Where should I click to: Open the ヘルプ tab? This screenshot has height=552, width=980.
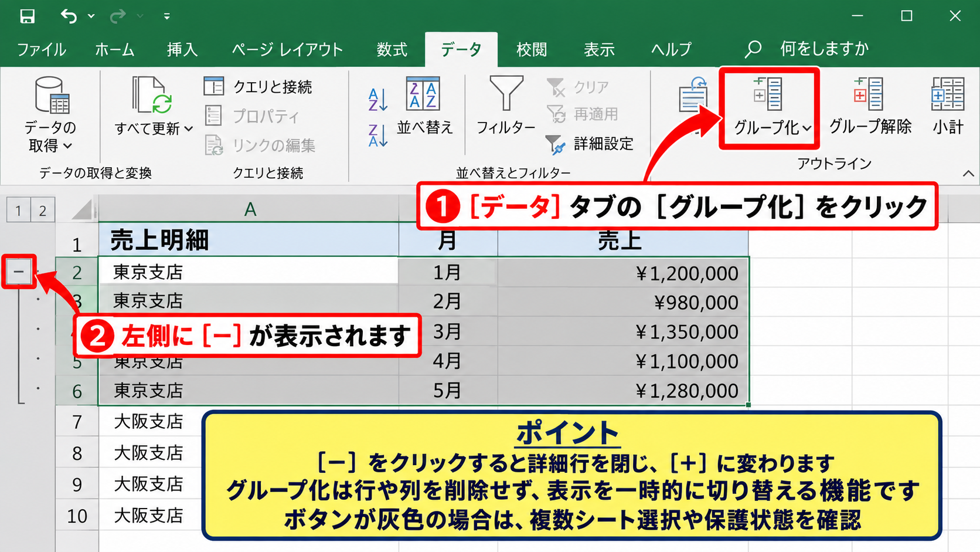[x=672, y=49]
